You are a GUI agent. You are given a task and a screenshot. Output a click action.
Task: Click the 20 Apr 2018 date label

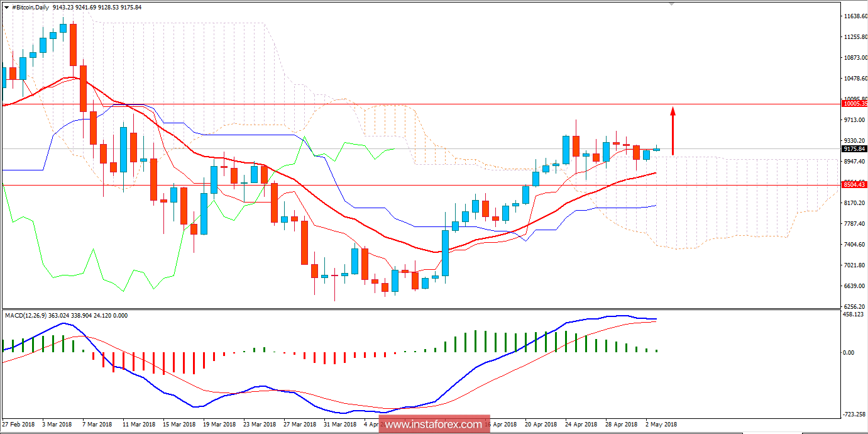pos(541,425)
